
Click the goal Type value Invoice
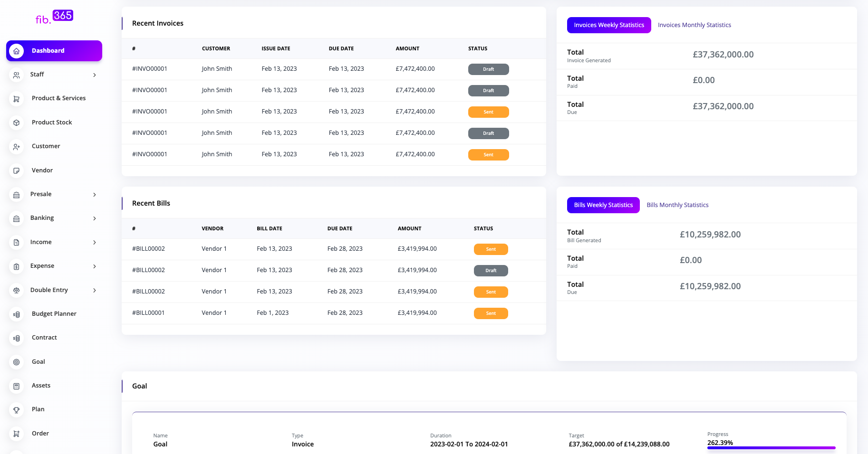[302, 445]
